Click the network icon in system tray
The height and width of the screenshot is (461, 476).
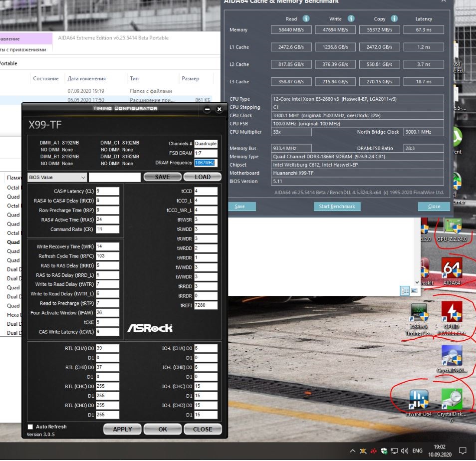click(394, 451)
